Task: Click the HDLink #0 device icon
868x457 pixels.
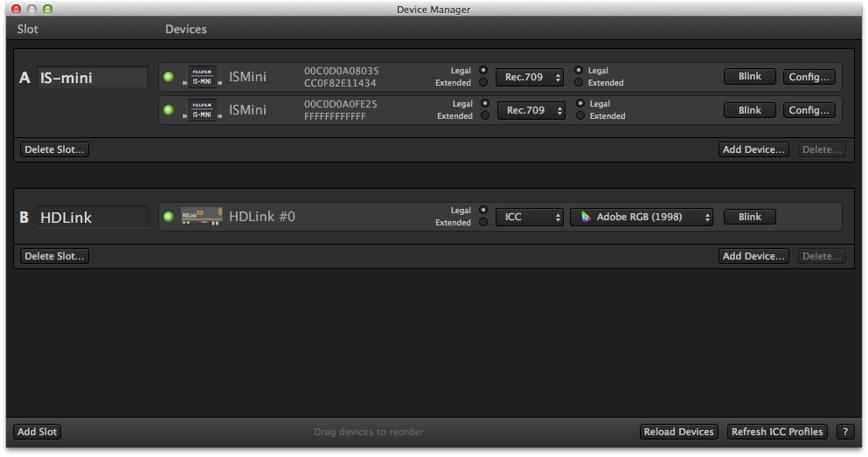Action: point(202,217)
